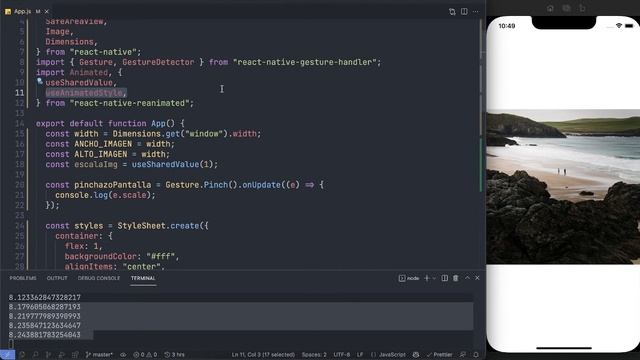Change indentation via Spaces: 2
640x360 pixels.
pos(314,355)
